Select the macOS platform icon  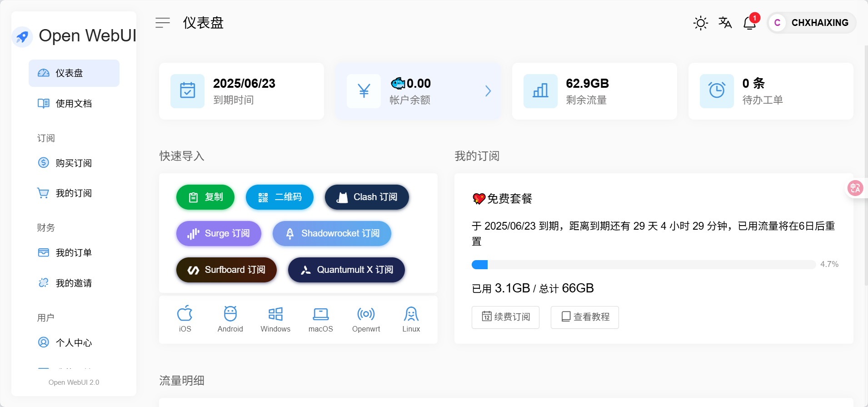pyautogui.click(x=321, y=319)
